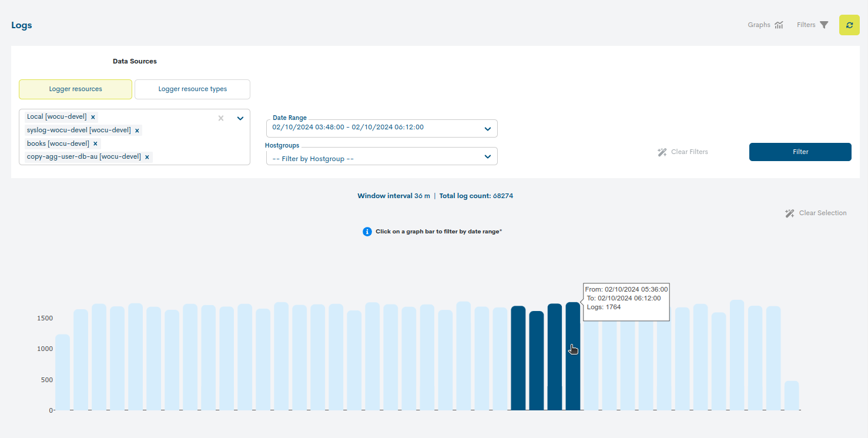Open the Graphs chart icon
Image resolution: width=868 pixels, height=438 pixels.
[x=779, y=25]
